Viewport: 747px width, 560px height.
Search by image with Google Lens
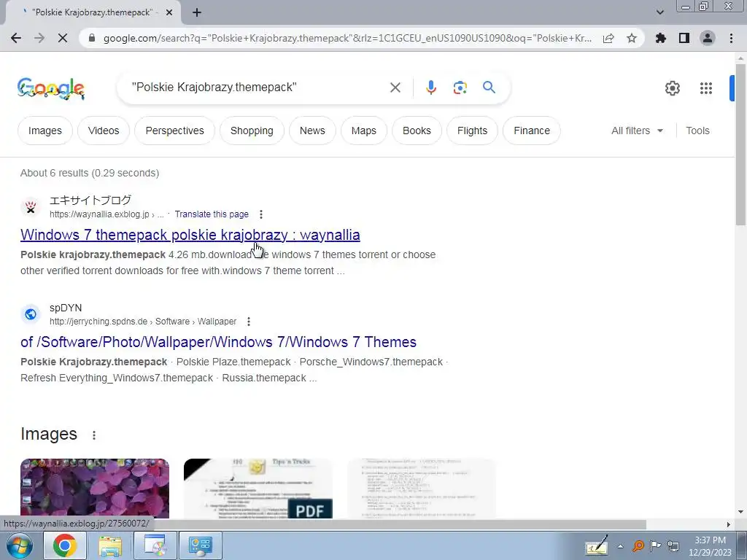tap(460, 87)
